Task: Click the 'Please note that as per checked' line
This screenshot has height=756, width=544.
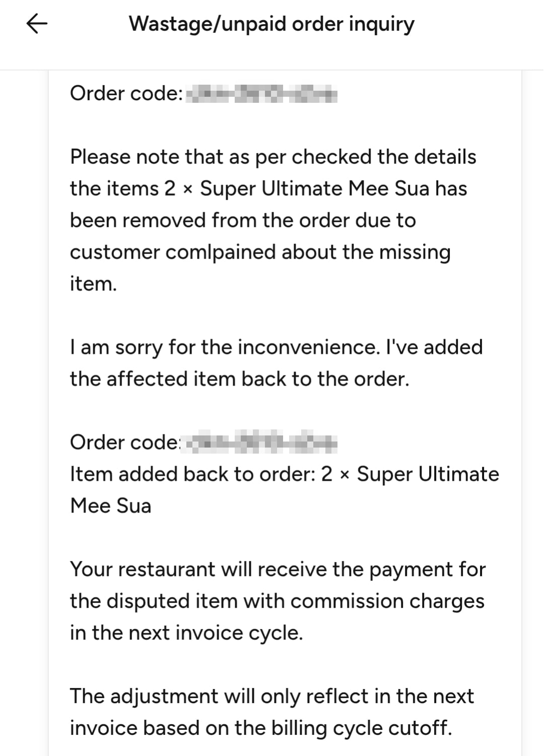Action: pos(273,157)
